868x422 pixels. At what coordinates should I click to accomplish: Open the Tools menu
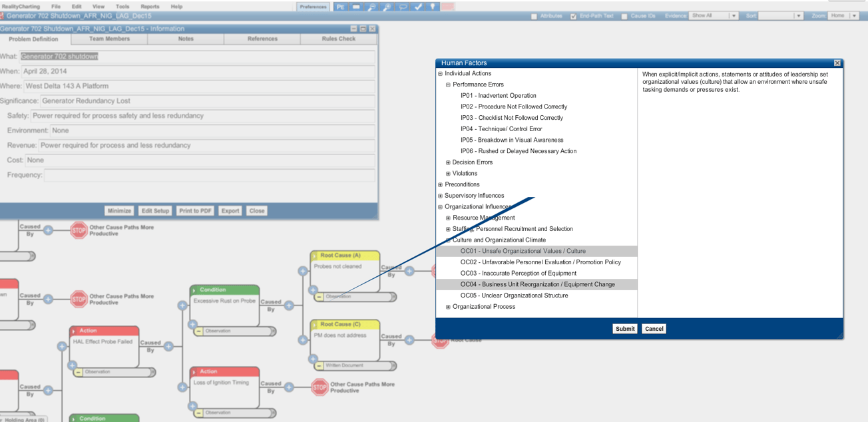pos(122,6)
